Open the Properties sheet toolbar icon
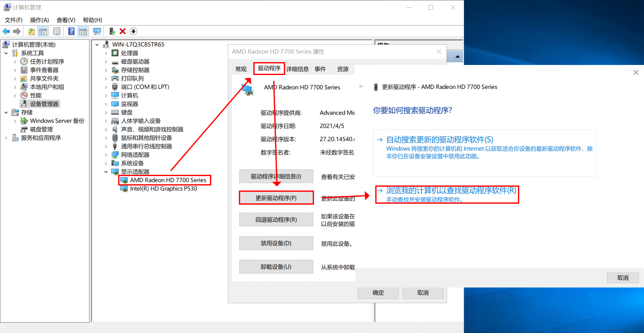644x333 pixels. [57, 31]
